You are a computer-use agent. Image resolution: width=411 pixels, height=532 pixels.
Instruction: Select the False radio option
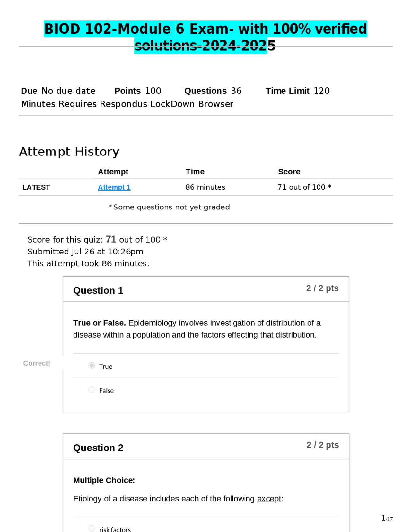[92, 390]
